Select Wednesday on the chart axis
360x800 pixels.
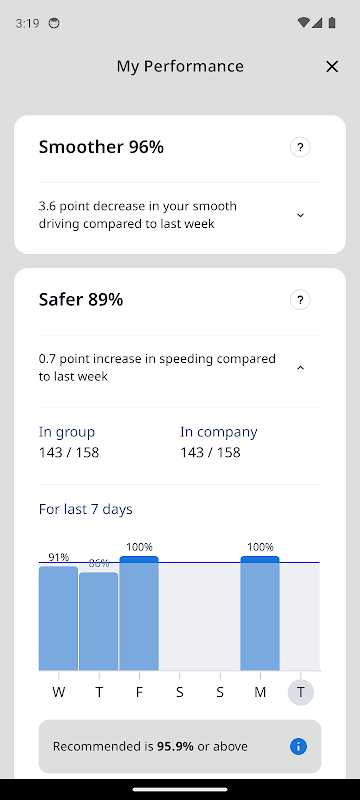click(59, 692)
